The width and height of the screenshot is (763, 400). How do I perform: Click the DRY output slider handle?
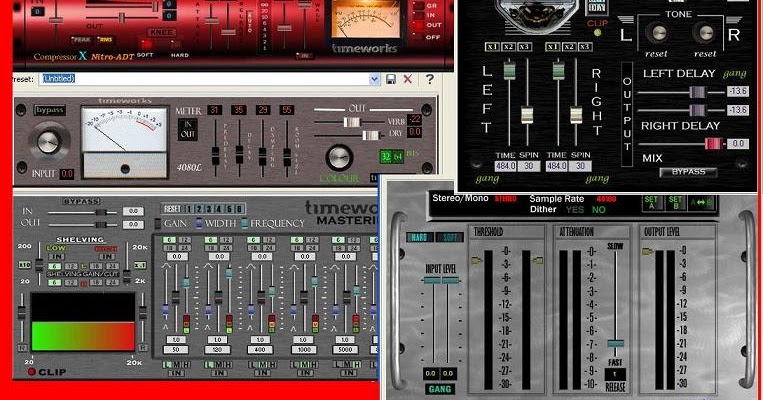point(371,135)
